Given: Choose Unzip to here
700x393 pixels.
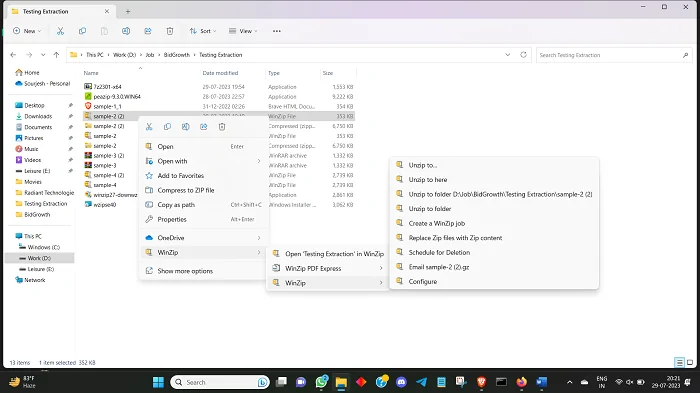Looking at the screenshot, I should [494, 180].
